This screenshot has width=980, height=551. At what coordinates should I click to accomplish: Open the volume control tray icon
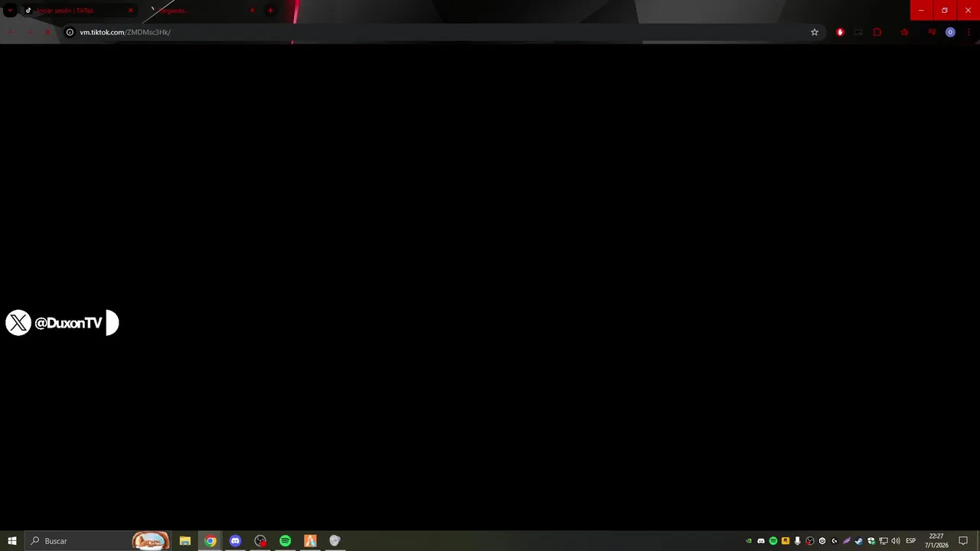pyautogui.click(x=896, y=541)
